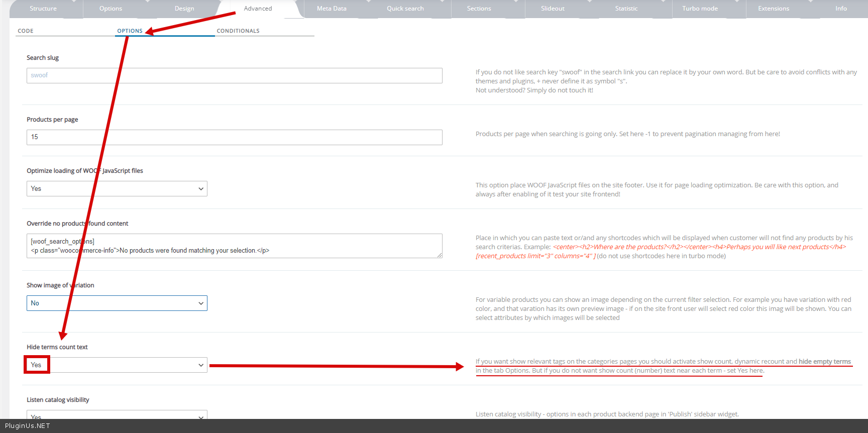
Task: Open the Show image of variation dropdown
Action: [x=117, y=303]
